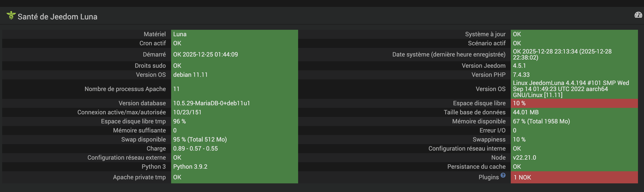This screenshot has height=192, width=644.
Task: Click the 'Taille base de données' 44.01 MB value
Action: 525,112
